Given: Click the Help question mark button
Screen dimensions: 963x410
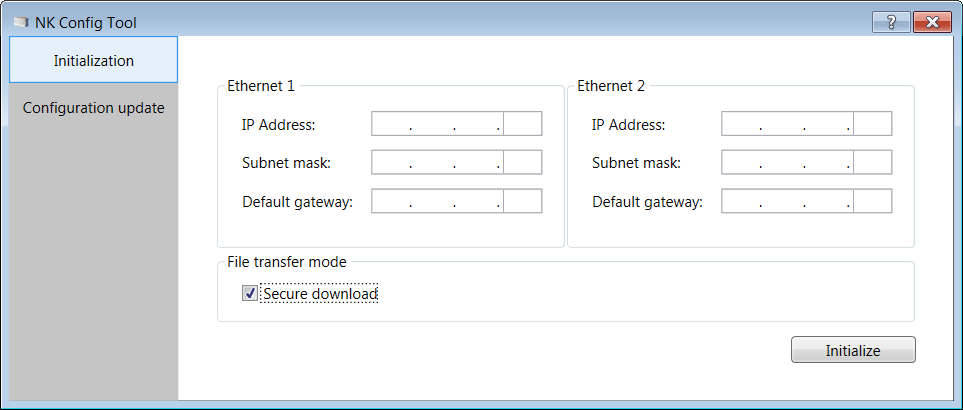Looking at the screenshot, I should [x=891, y=22].
